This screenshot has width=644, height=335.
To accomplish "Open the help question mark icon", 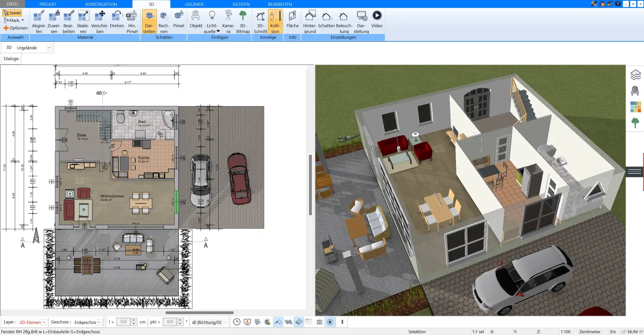I will 618,4.
